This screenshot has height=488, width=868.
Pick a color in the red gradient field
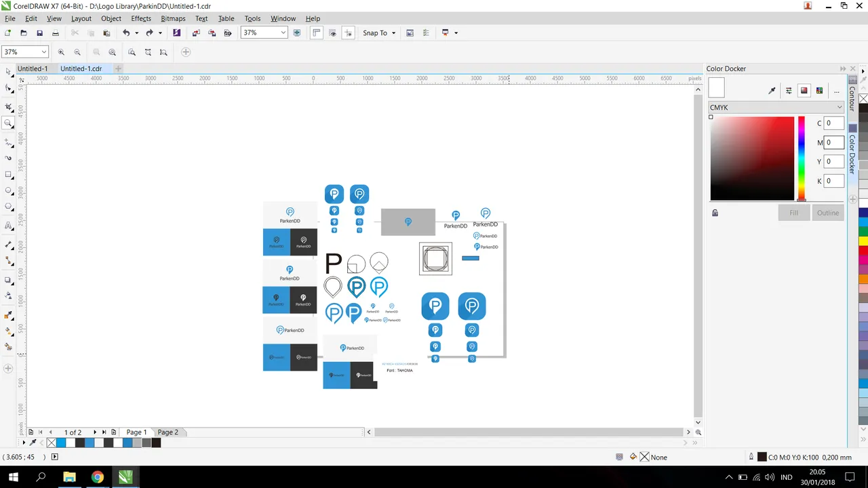tap(752, 159)
